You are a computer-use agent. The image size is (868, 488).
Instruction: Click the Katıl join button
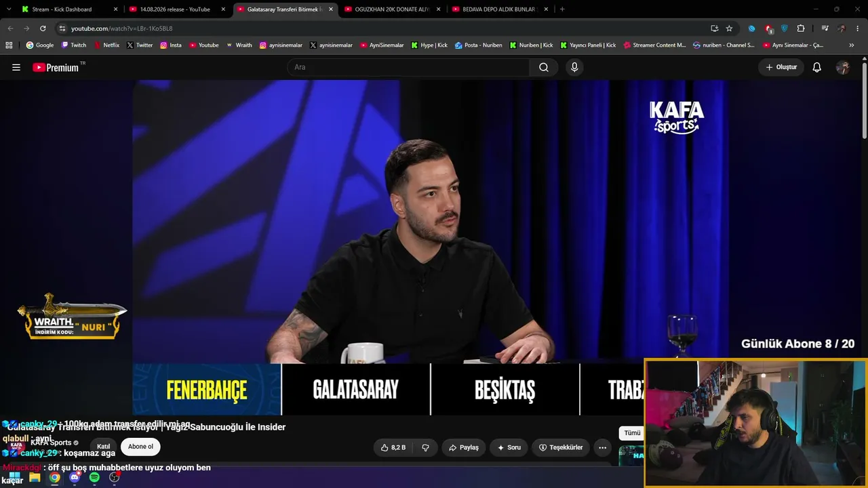(x=103, y=447)
